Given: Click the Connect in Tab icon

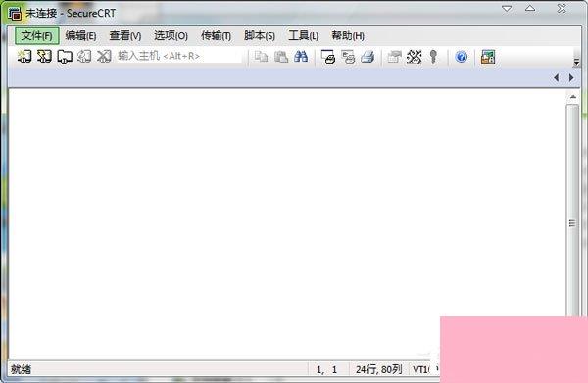Looking at the screenshot, I should click(x=65, y=57).
